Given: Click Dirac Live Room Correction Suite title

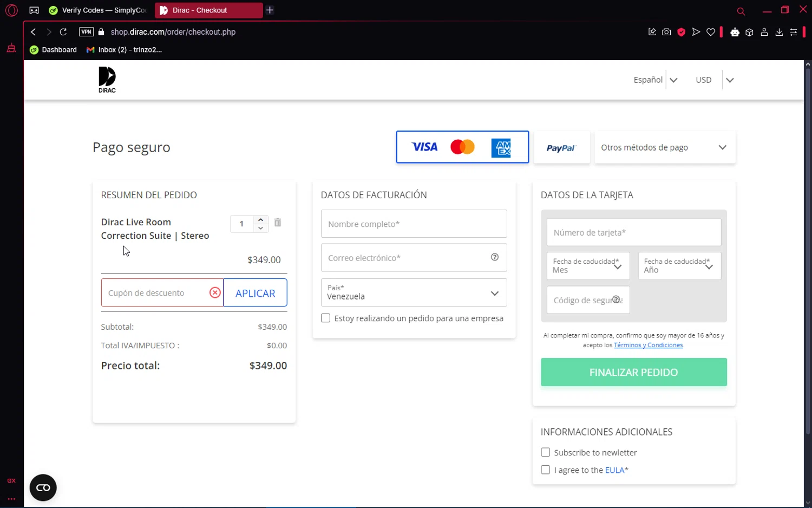Looking at the screenshot, I should click(155, 229).
